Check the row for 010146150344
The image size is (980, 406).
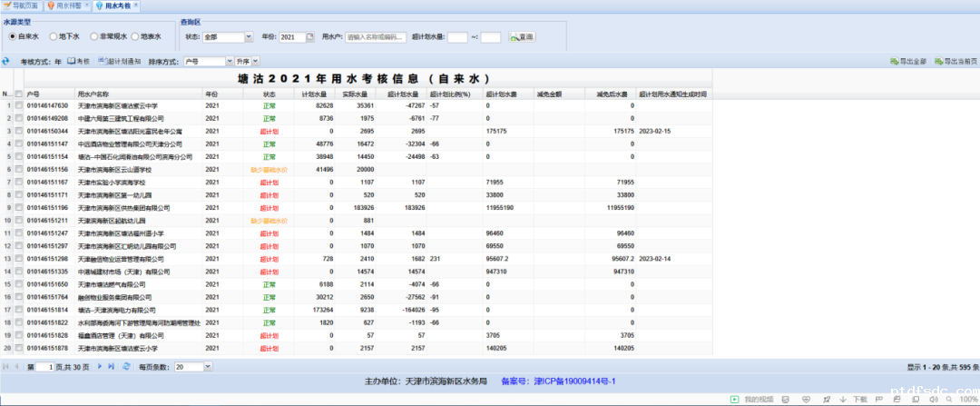[19, 131]
